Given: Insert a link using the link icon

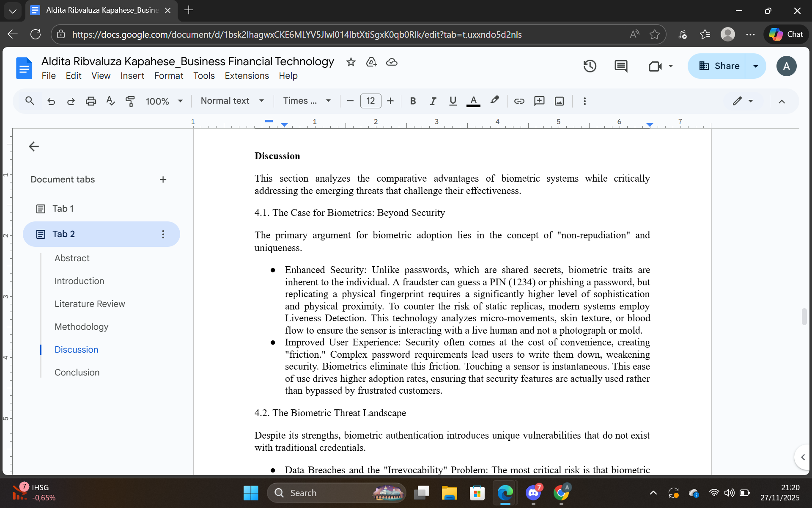Looking at the screenshot, I should click(519, 101).
